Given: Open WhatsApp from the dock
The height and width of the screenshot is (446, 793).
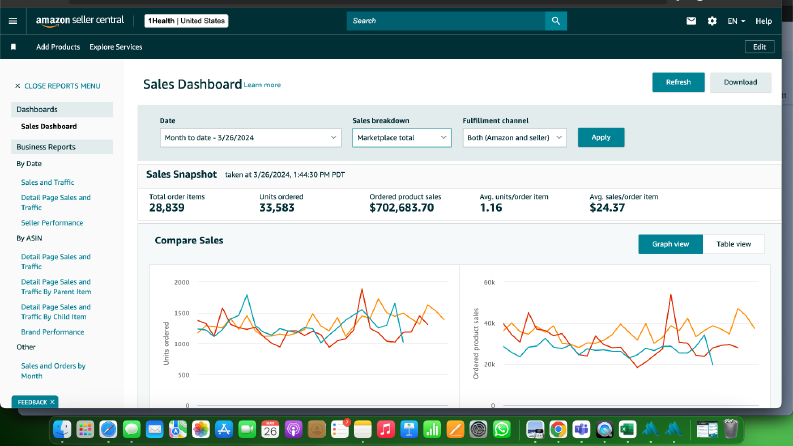Looking at the screenshot, I should [x=501, y=429].
